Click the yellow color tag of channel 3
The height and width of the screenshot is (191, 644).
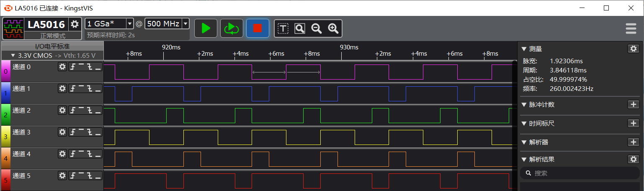[x=6, y=137]
